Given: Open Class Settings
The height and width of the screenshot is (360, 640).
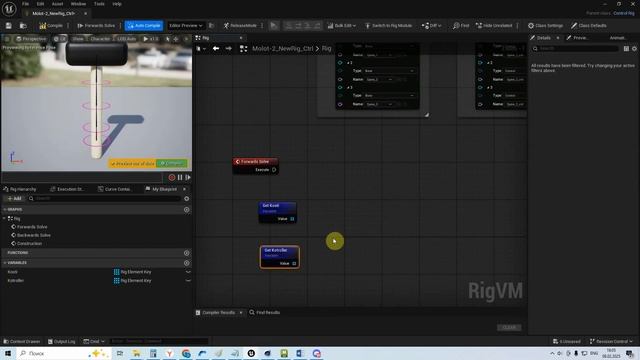Looking at the screenshot, I should tap(545, 26).
